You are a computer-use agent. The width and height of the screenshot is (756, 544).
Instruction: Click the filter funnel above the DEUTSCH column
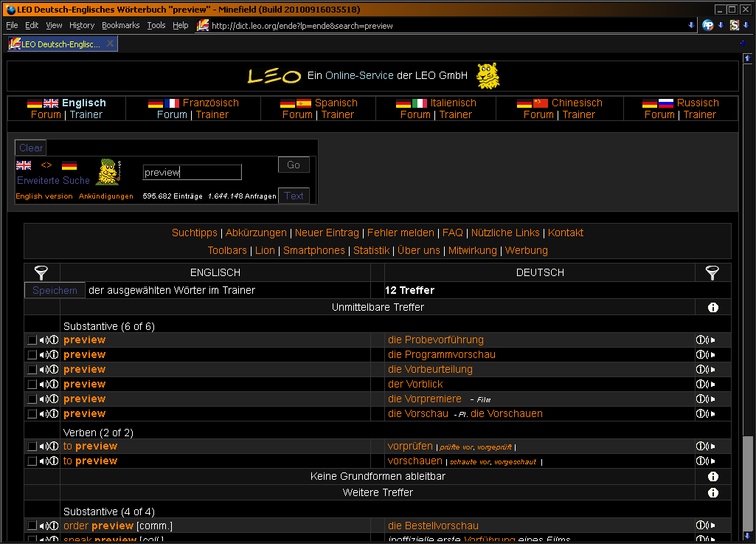(x=712, y=273)
